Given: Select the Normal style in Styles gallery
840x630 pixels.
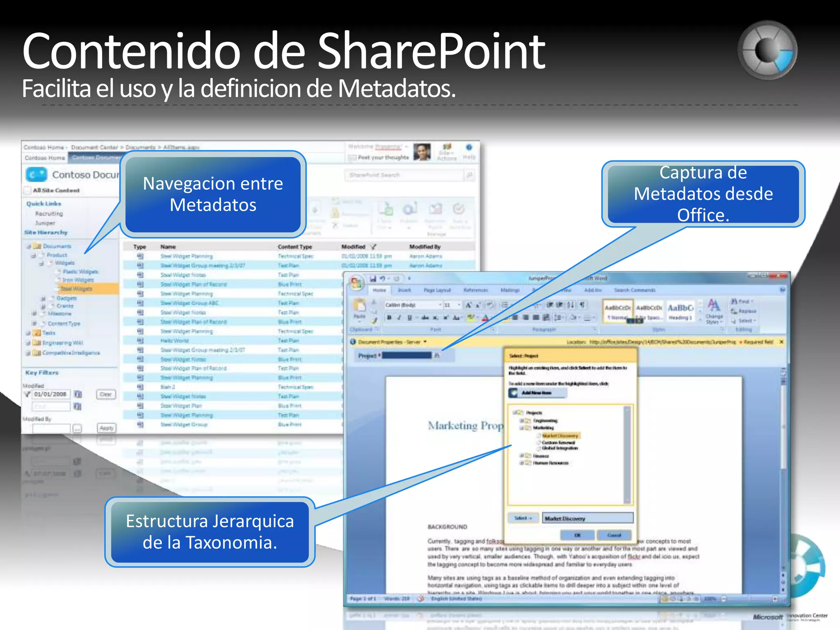Looking at the screenshot, I should pos(617,312).
